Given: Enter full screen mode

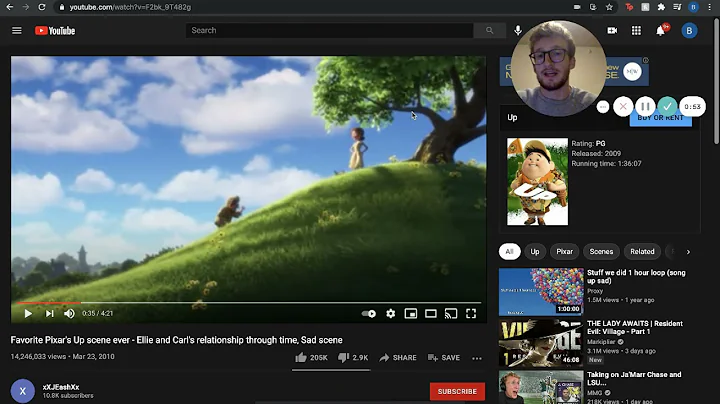Looking at the screenshot, I should pos(471,314).
